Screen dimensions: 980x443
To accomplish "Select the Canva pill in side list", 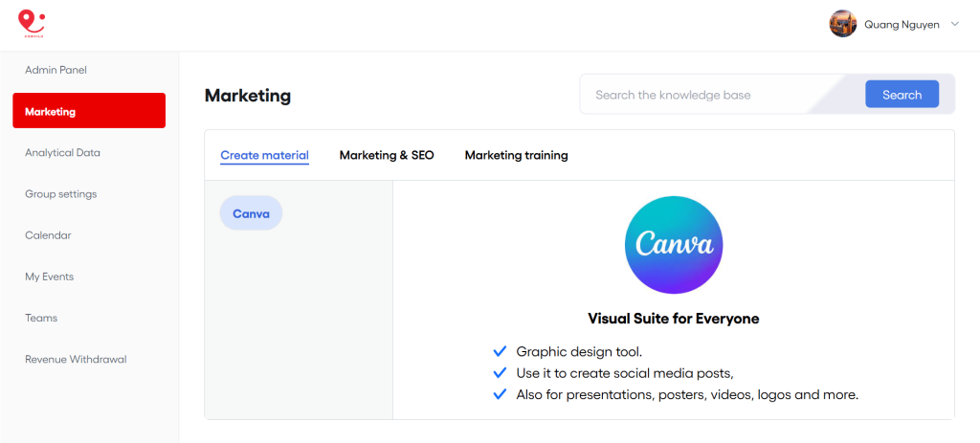I will tap(251, 213).
